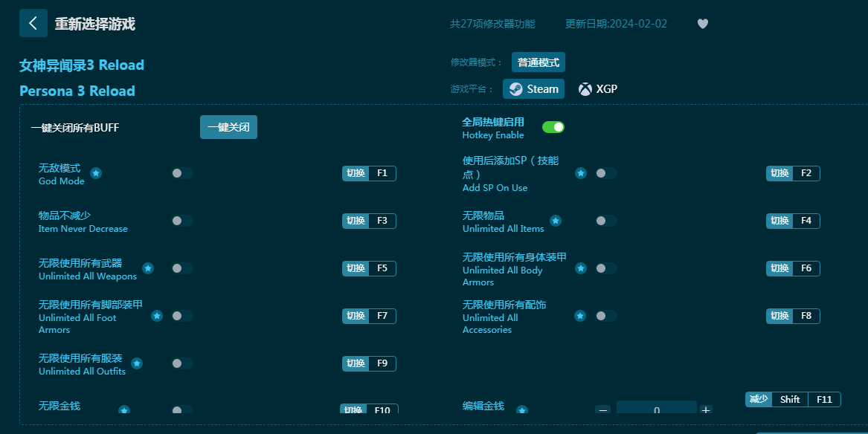Enable Unlimited All Body Armors toggle

605,268
